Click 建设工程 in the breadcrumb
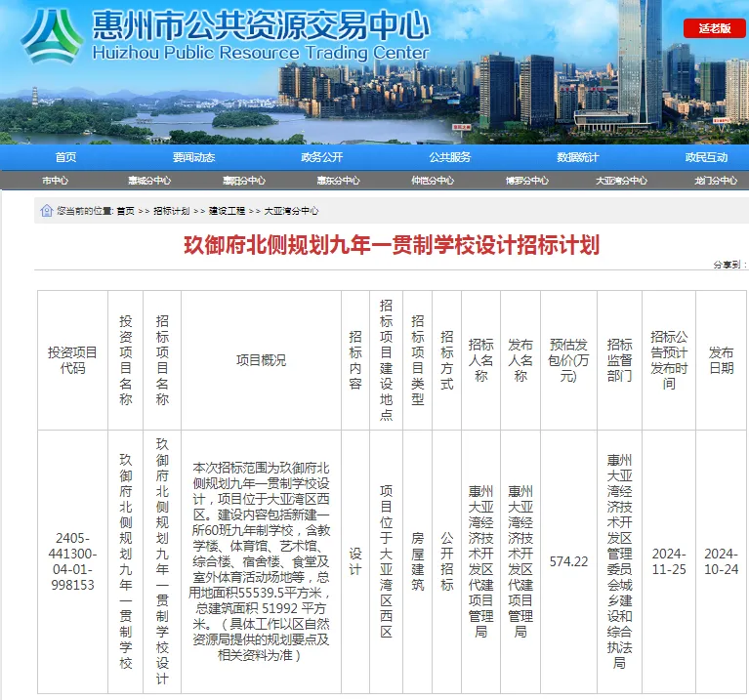The width and height of the screenshot is (749, 700). coord(227,211)
